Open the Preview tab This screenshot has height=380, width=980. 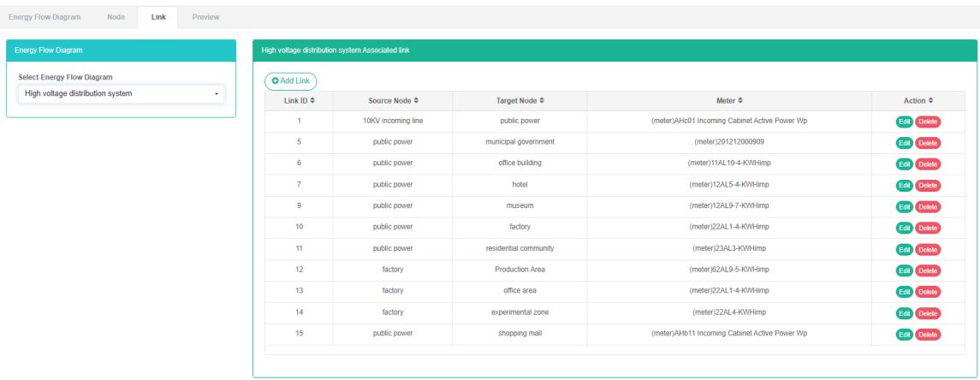205,17
